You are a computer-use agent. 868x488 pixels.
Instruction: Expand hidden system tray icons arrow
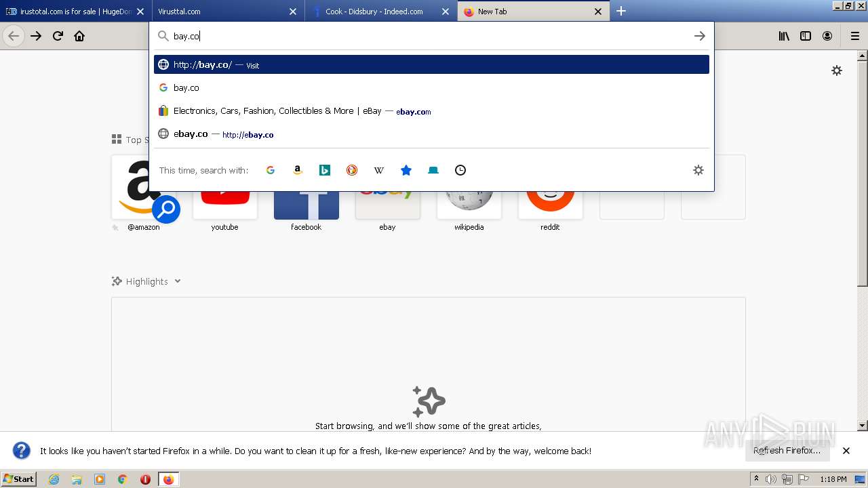click(x=756, y=479)
